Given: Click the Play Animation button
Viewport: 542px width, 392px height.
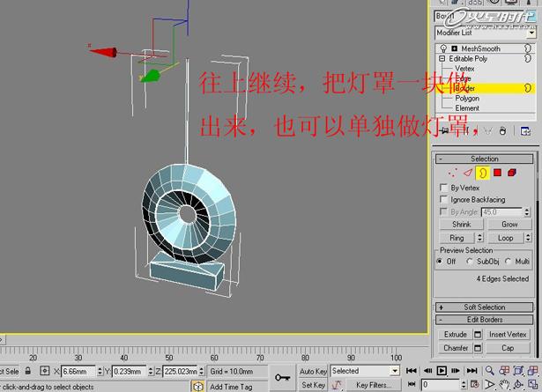Looking at the screenshot, I should click(442, 371).
